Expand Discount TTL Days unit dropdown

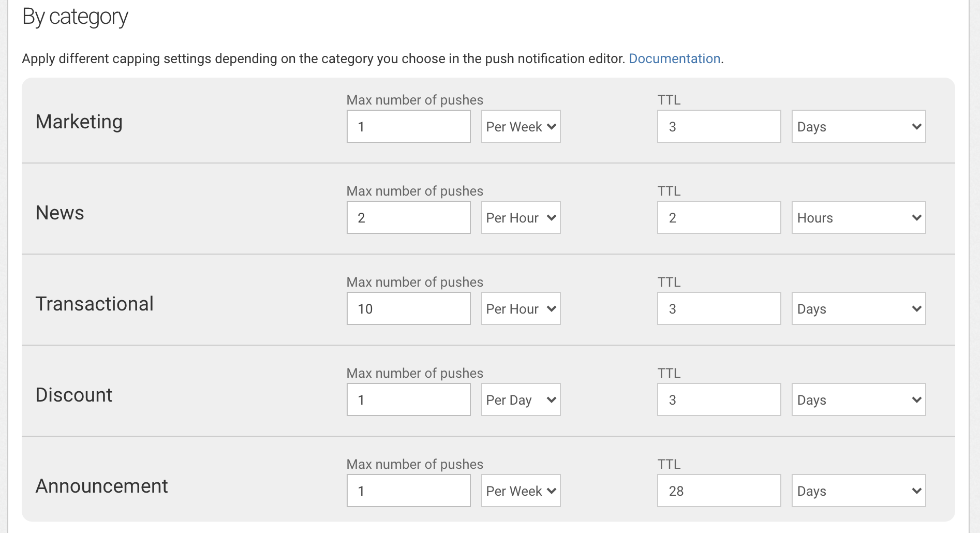858,399
